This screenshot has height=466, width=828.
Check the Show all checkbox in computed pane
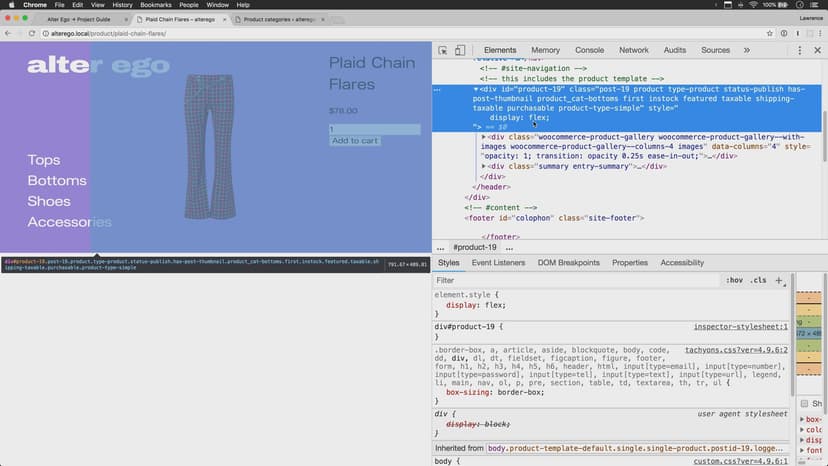pos(804,403)
